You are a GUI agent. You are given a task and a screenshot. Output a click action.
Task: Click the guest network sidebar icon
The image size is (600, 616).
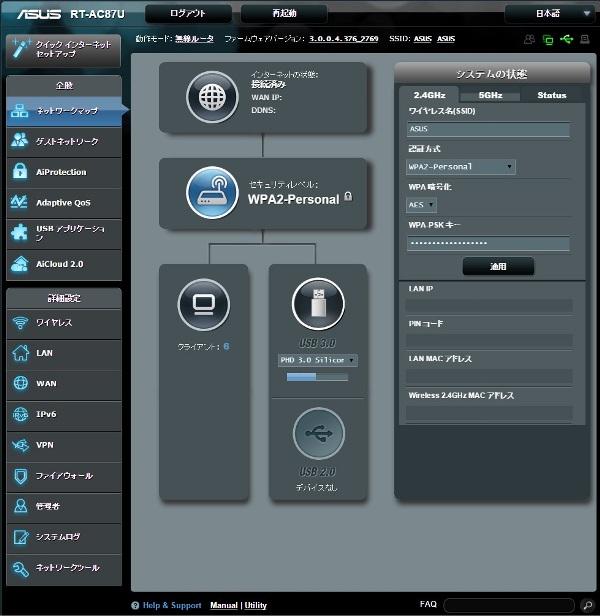[x=20, y=140]
